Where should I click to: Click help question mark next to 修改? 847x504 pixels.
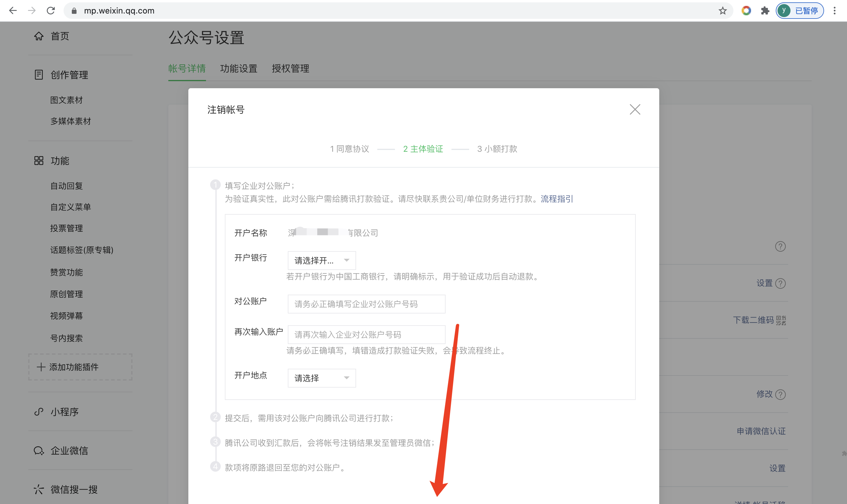(x=781, y=394)
